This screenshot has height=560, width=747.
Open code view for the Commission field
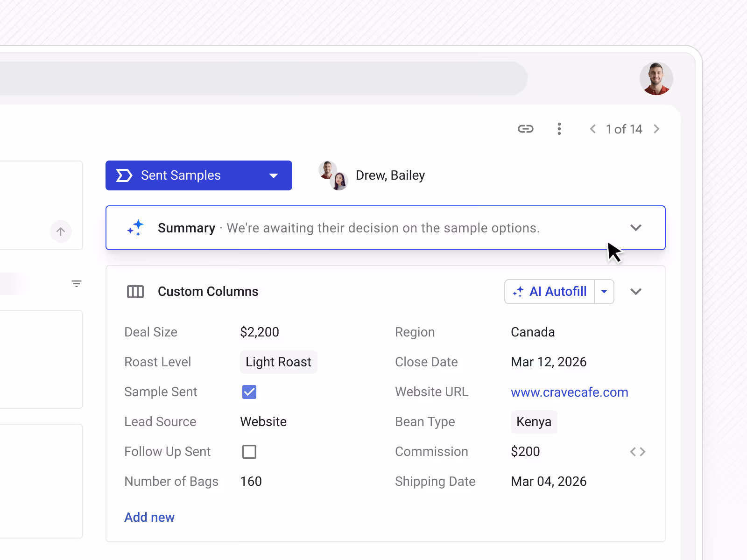tap(638, 451)
